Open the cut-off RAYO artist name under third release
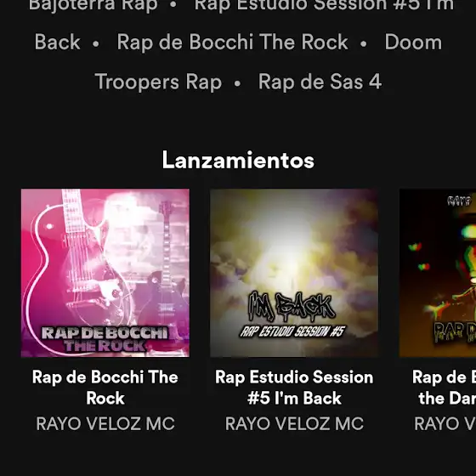The image size is (476, 476). click(x=445, y=424)
